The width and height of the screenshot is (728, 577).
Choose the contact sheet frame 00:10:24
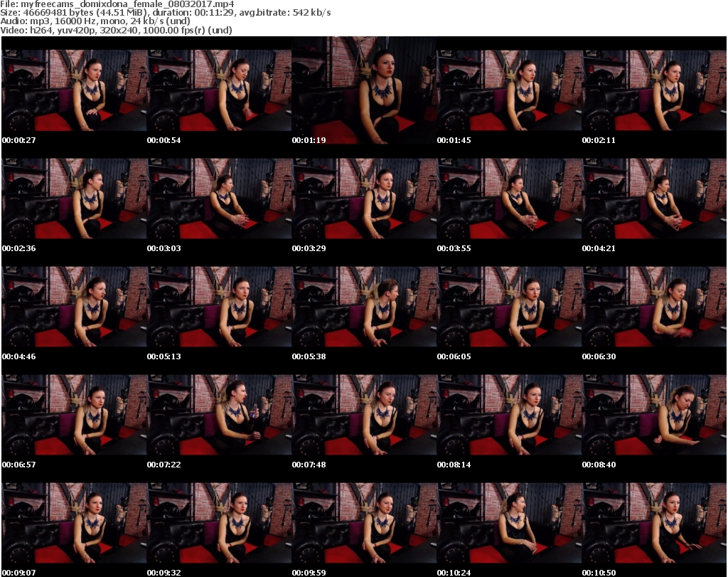(509, 523)
